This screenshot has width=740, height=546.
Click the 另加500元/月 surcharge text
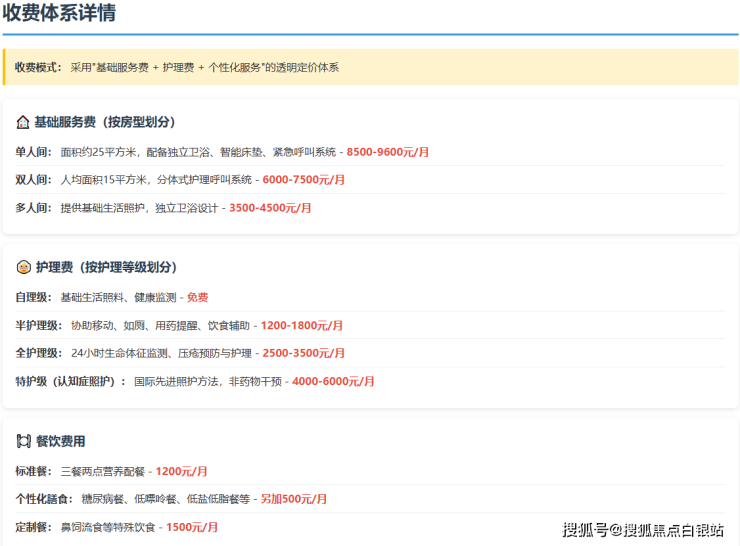[x=293, y=499]
